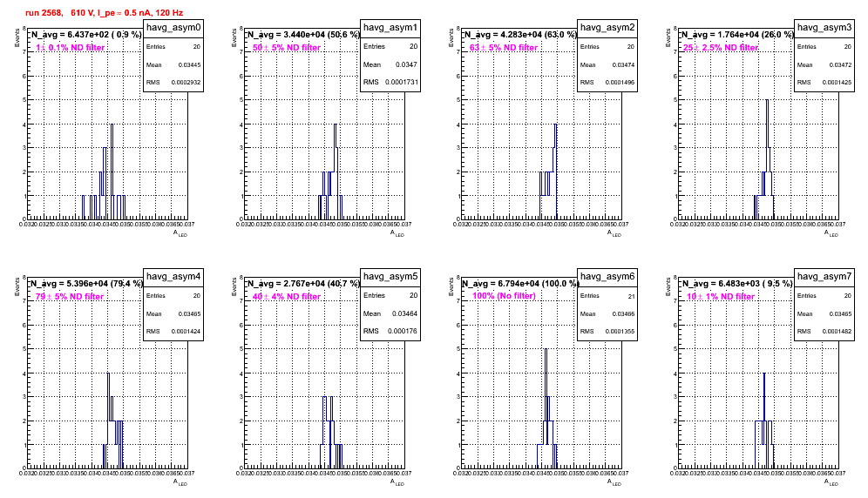The image size is (868, 498).
Task: Click the Events y-axis title of havg_asym7 plot
Action: tap(668, 286)
